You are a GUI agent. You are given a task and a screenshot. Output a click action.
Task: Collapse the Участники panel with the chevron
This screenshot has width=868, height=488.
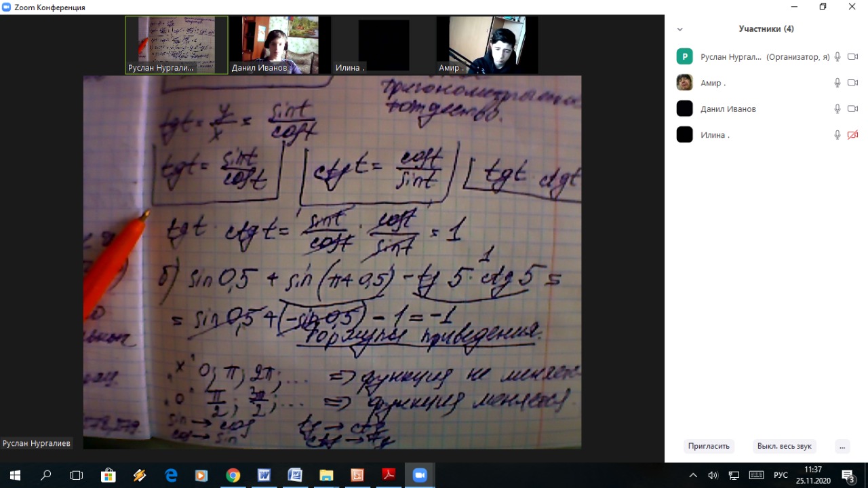coord(680,29)
